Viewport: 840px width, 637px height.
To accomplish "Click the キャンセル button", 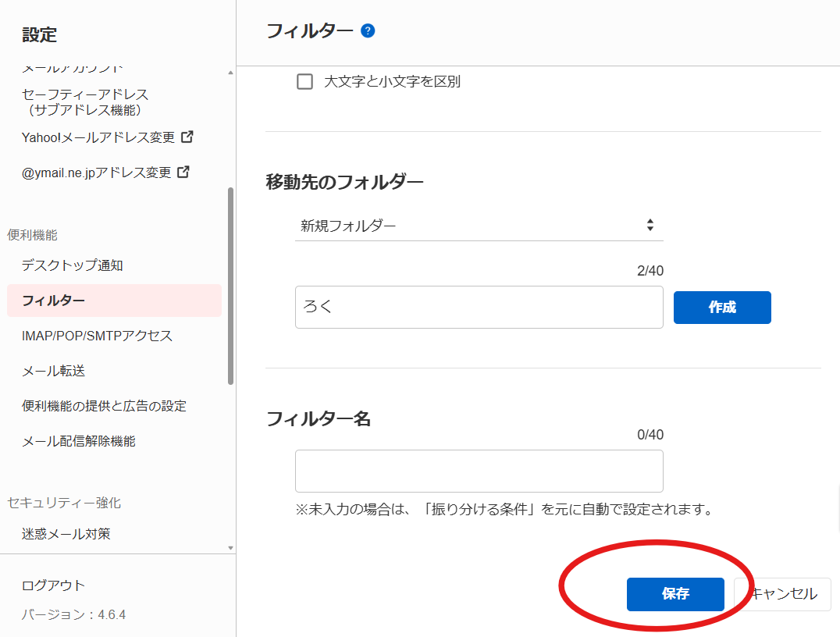I will pyautogui.click(x=784, y=594).
